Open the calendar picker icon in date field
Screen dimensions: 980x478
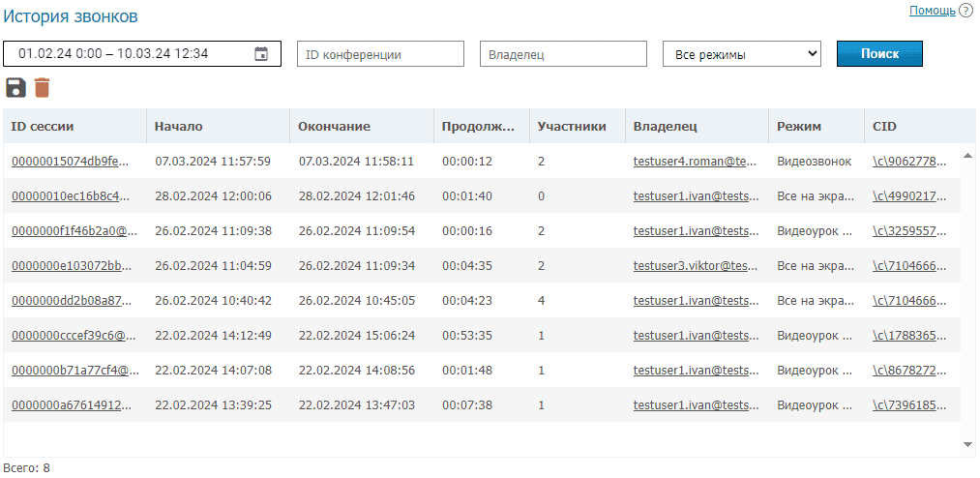click(x=261, y=54)
